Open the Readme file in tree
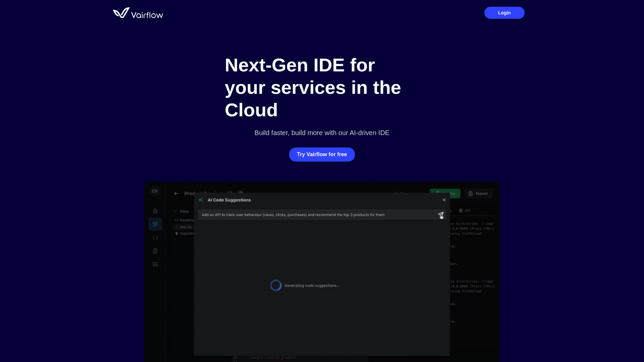The image size is (644, 362). pos(185,220)
